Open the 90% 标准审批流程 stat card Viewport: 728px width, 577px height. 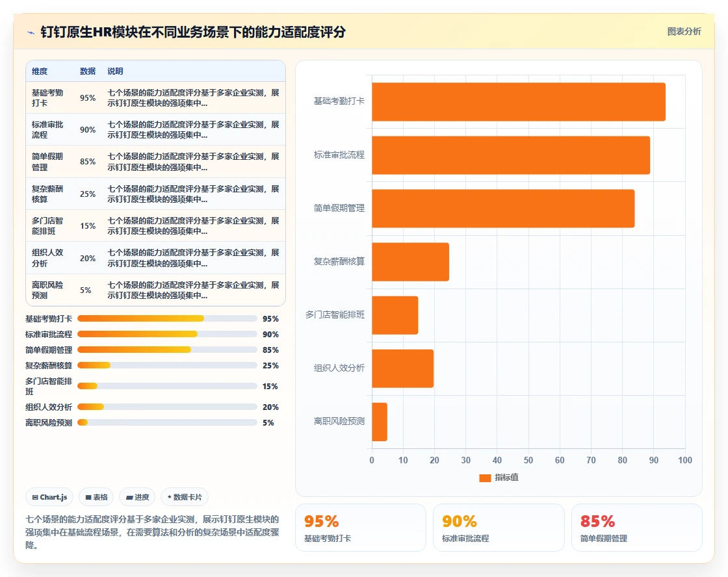tap(499, 528)
